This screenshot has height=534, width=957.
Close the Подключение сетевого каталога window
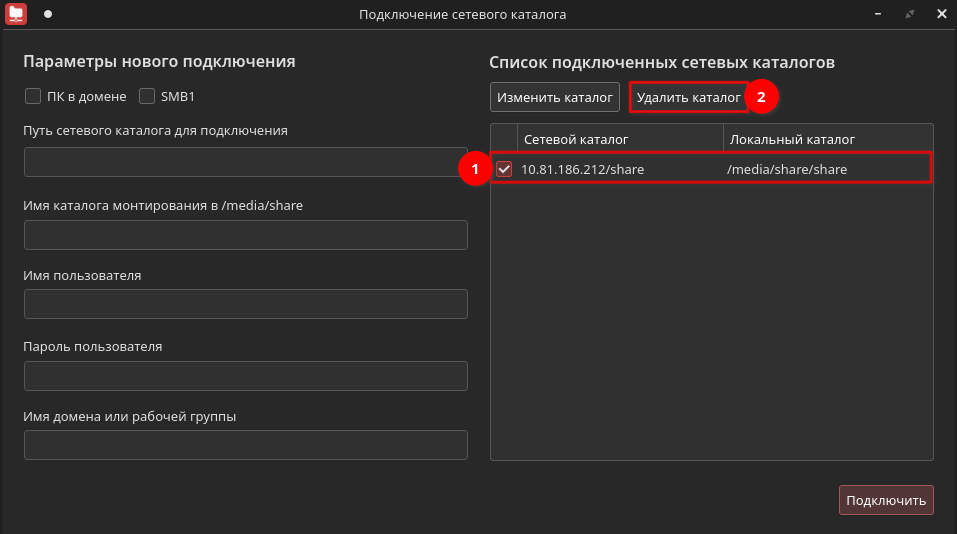click(941, 14)
